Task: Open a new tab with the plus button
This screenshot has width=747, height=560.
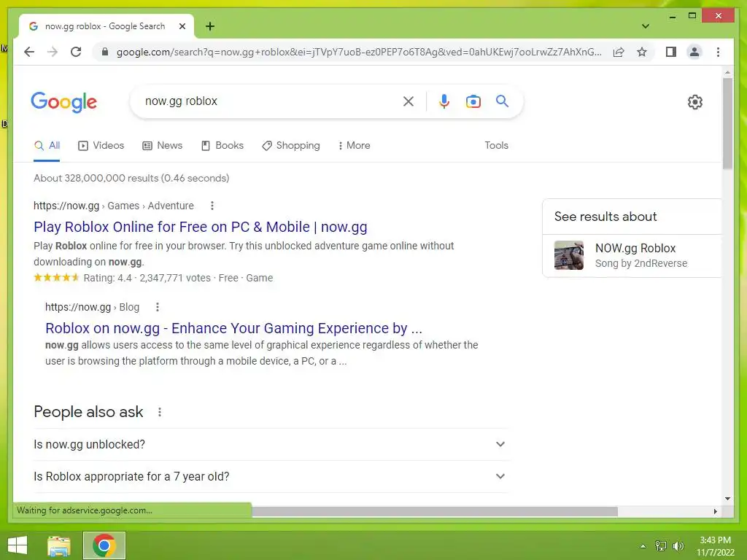Action: pos(210,26)
